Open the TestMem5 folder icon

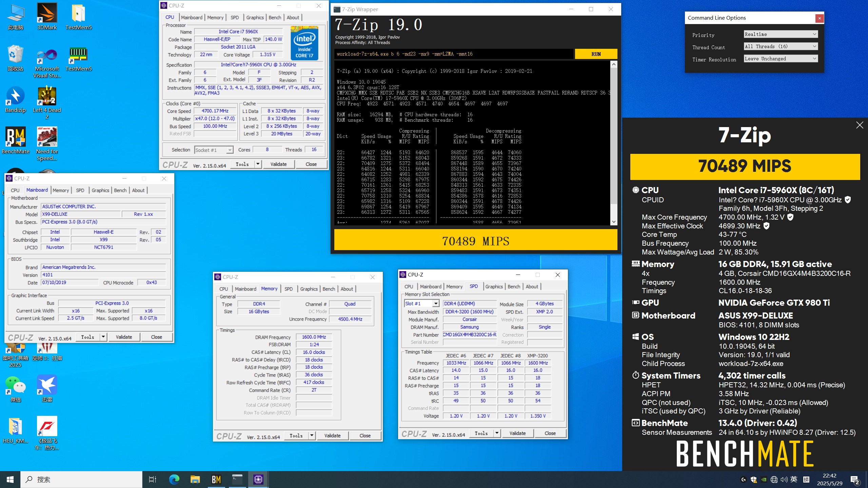point(78,16)
